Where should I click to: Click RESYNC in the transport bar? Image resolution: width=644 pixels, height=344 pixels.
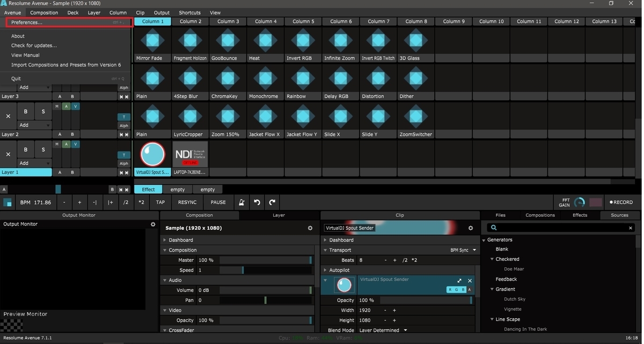[x=187, y=202]
